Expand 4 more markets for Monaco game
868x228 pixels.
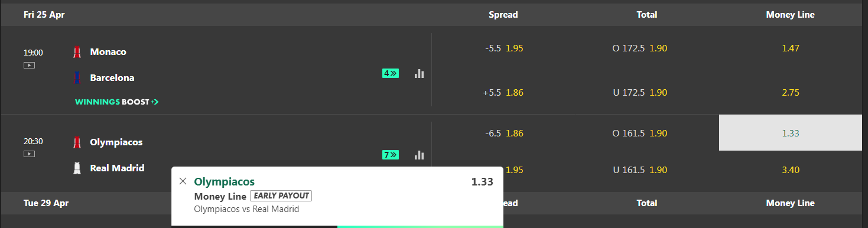[391, 73]
